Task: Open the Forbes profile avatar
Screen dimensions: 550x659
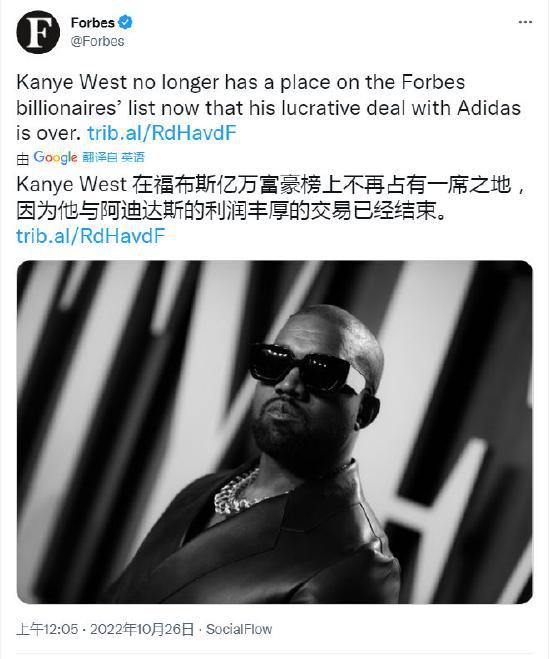Action: pos(38,32)
